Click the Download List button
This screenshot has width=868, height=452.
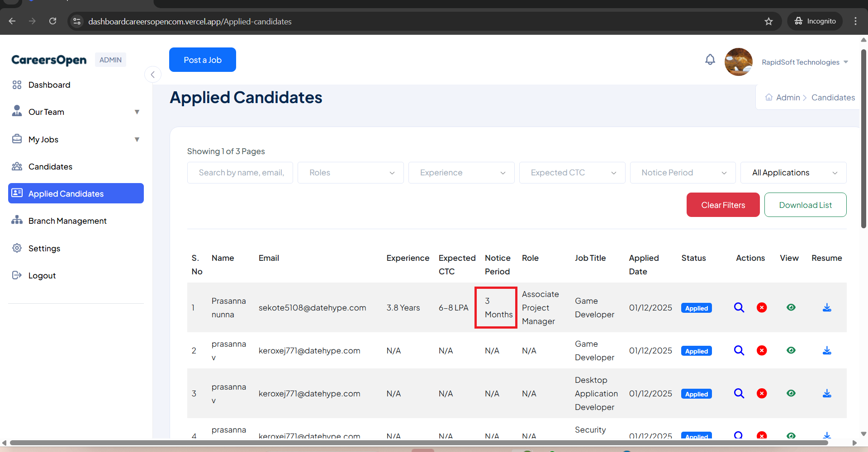tap(805, 205)
